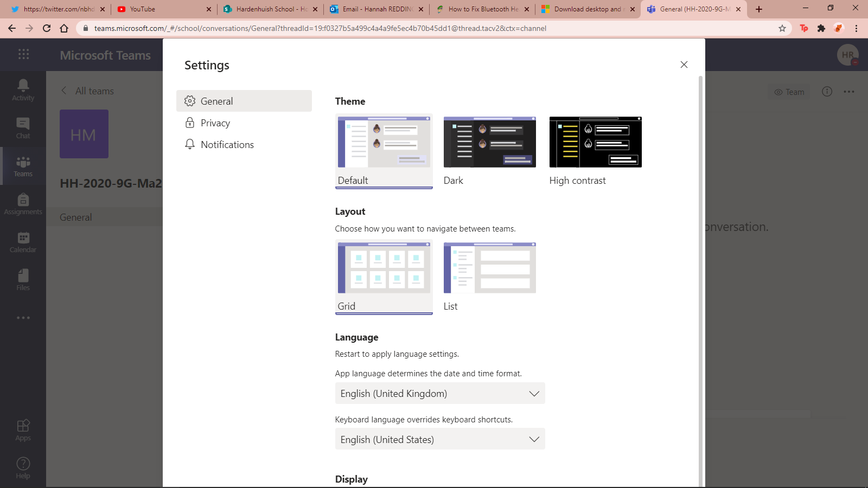The width and height of the screenshot is (868, 488).
Task: Switch to the Email Hannah tab
Action: tap(376, 9)
